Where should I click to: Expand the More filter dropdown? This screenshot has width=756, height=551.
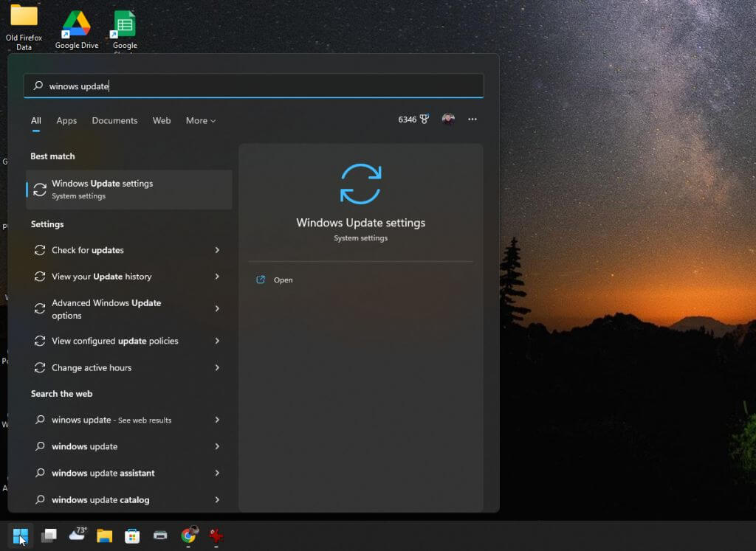click(x=201, y=121)
